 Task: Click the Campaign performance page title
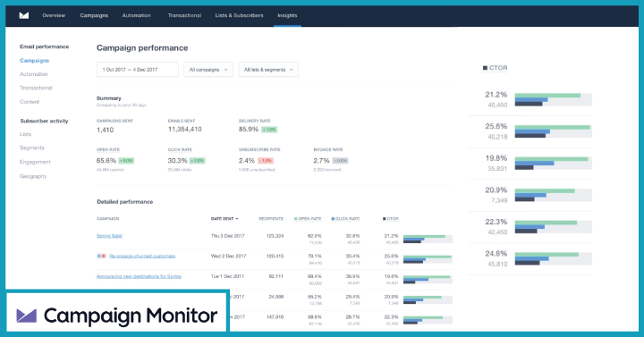click(x=142, y=48)
